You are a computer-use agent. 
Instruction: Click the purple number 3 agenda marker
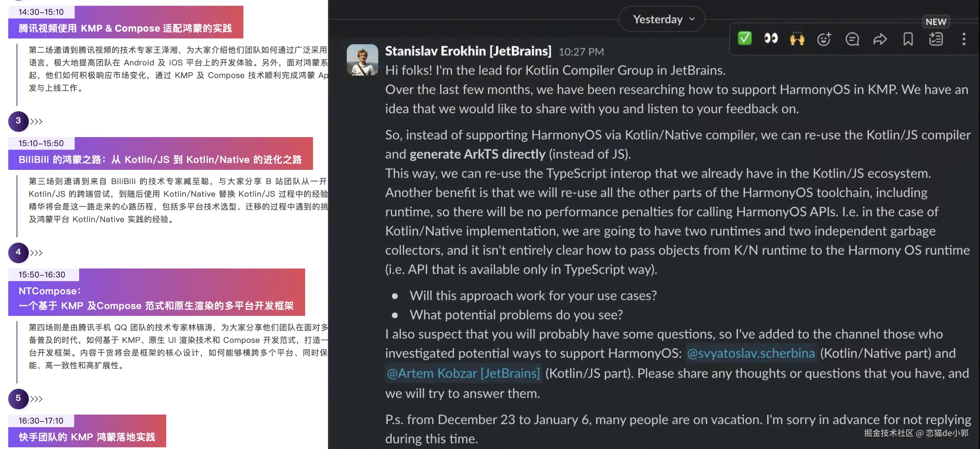pos(18,121)
